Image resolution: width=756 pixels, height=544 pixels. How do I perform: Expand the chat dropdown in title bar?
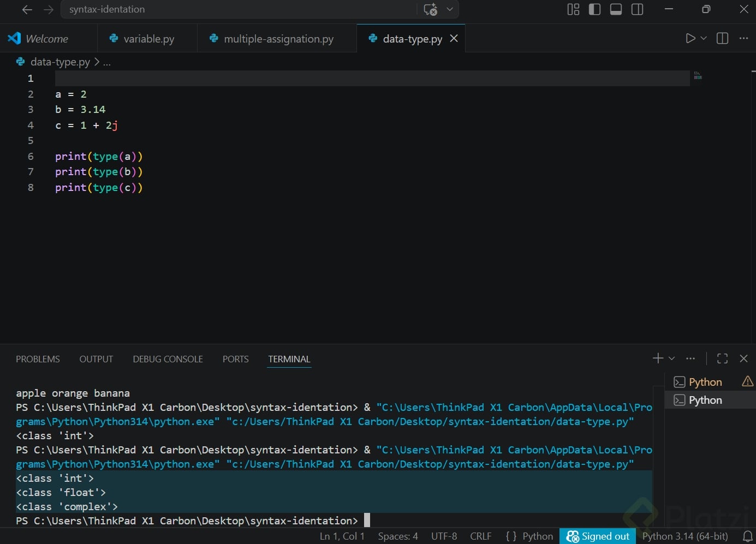point(450,9)
